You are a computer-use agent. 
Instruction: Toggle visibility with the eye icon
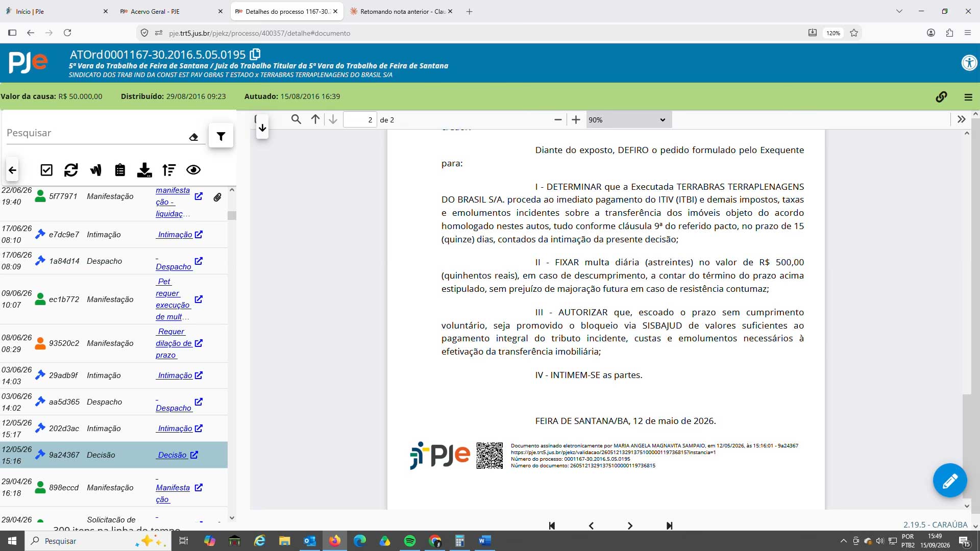[193, 170]
